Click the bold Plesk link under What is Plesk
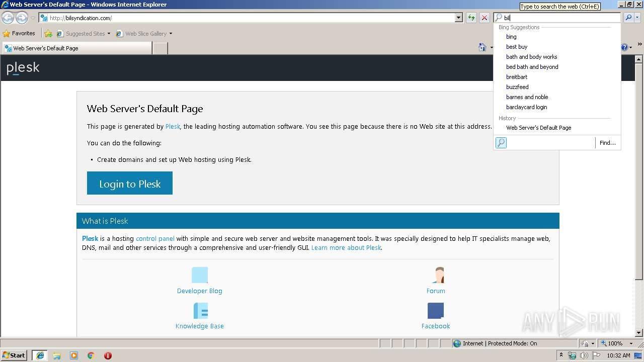 tap(90, 239)
